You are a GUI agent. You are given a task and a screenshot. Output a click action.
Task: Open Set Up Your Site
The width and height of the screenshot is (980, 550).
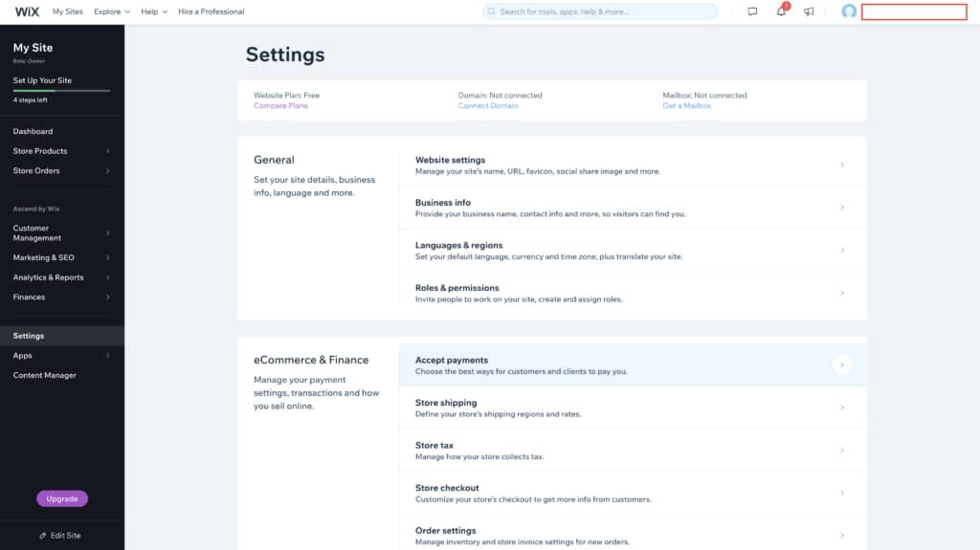pos(42,80)
